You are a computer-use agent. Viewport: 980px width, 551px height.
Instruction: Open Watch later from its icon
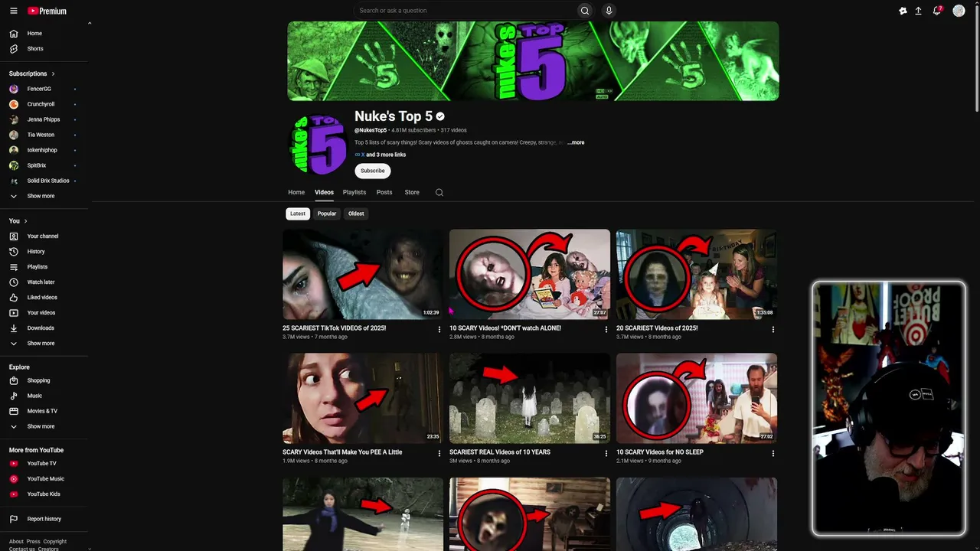pyautogui.click(x=13, y=282)
